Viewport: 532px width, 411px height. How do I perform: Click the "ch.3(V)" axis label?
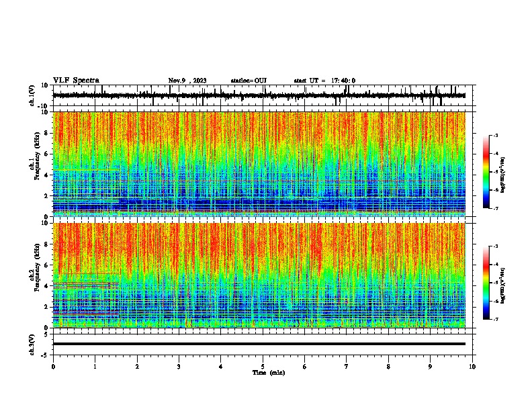(32, 345)
